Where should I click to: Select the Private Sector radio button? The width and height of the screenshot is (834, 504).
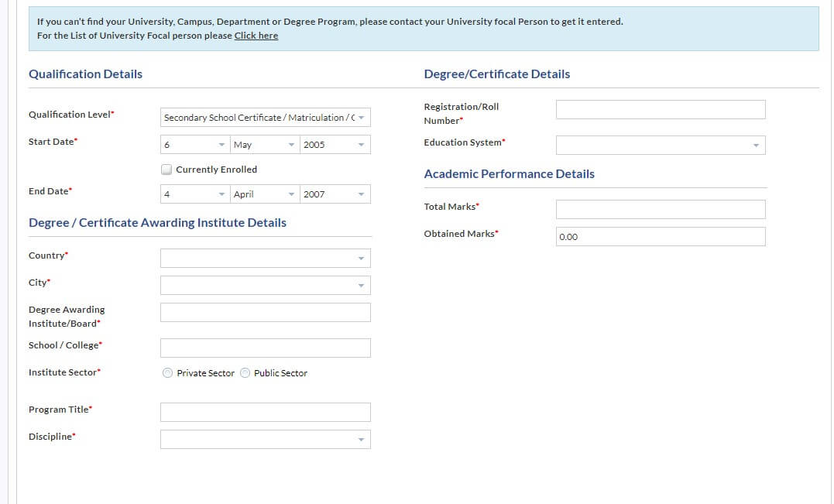point(168,373)
